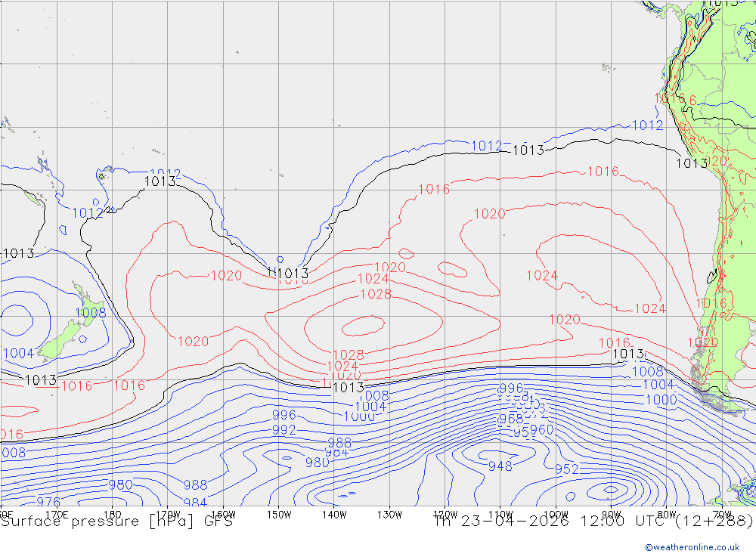The width and height of the screenshot is (756, 554).
Task: Click the 1008 label over New Zealand
Action: pos(90,312)
